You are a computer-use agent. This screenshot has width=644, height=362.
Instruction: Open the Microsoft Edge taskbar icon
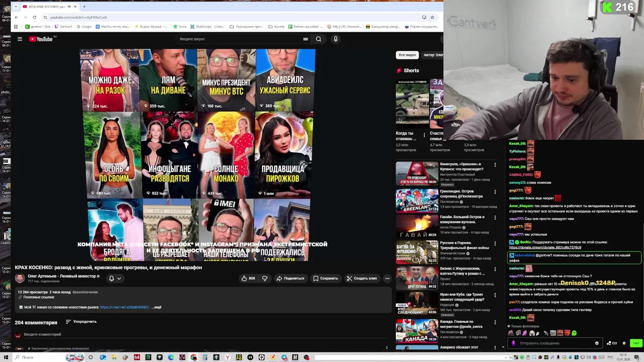coord(171,357)
